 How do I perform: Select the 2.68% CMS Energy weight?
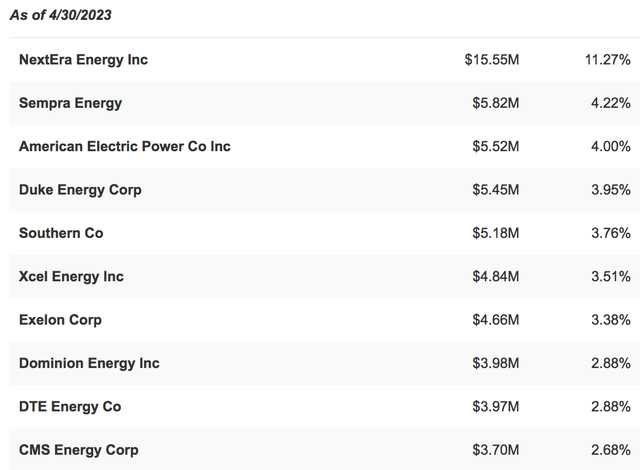tap(611, 450)
